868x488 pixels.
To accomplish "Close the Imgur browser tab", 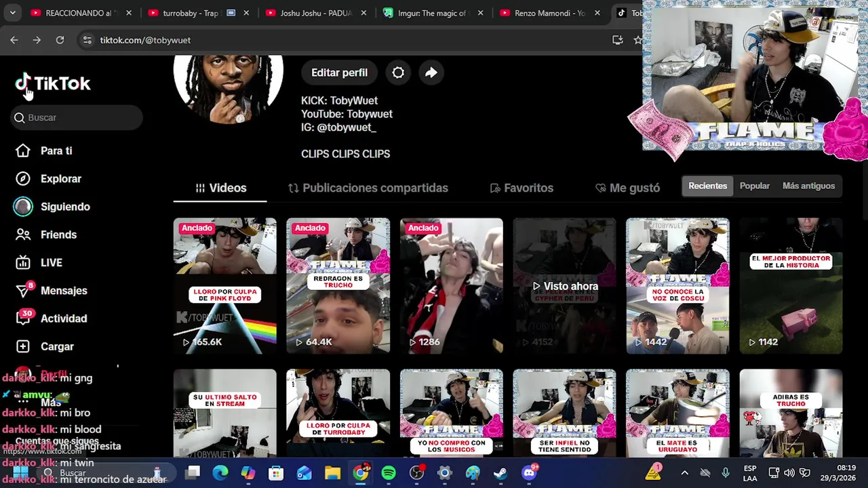I will (480, 13).
